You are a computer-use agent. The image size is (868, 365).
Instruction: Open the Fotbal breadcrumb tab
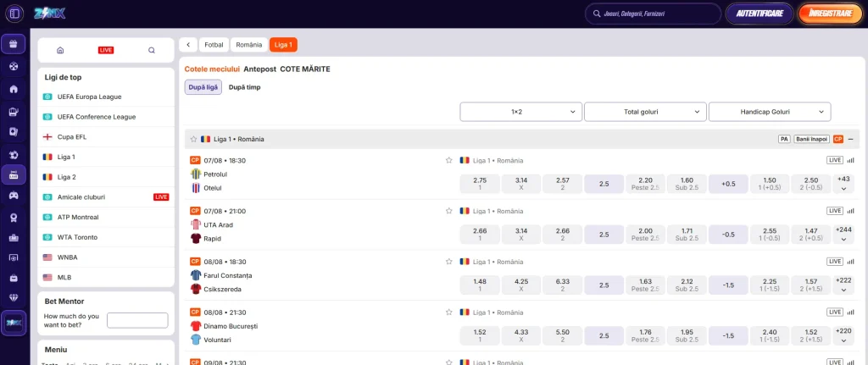pyautogui.click(x=214, y=45)
